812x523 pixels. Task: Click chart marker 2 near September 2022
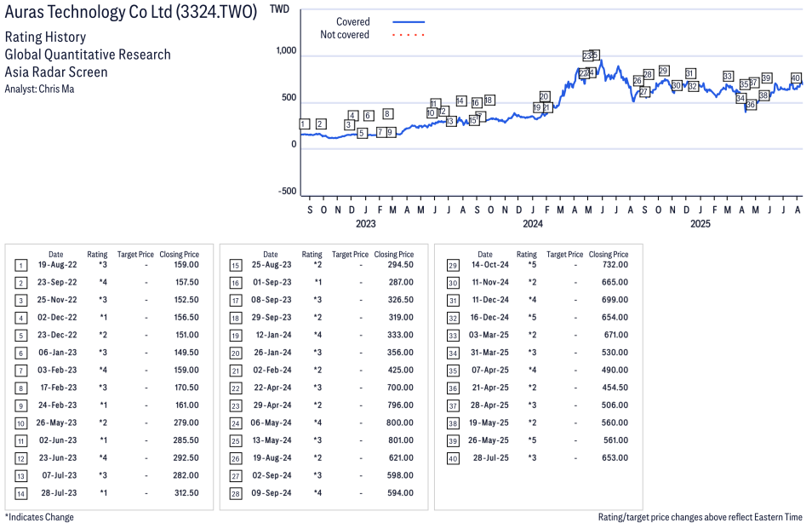[x=321, y=124]
